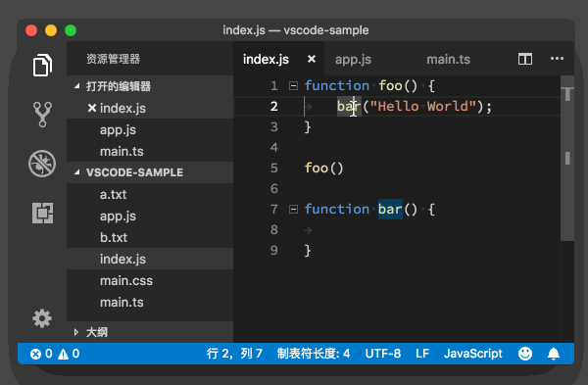Open the Extensions view
Viewport: 588px width, 385px height.
pos(42,213)
